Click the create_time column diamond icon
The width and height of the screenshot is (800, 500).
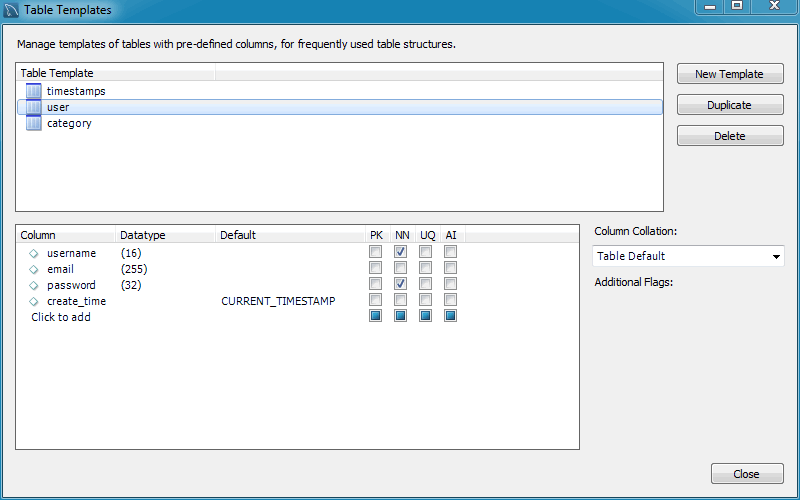(x=33, y=301)
